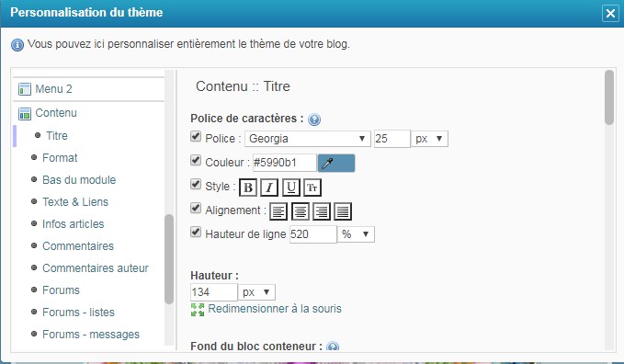
Task: Uncheck the Police checkbox
Action: tap(196, 136)
